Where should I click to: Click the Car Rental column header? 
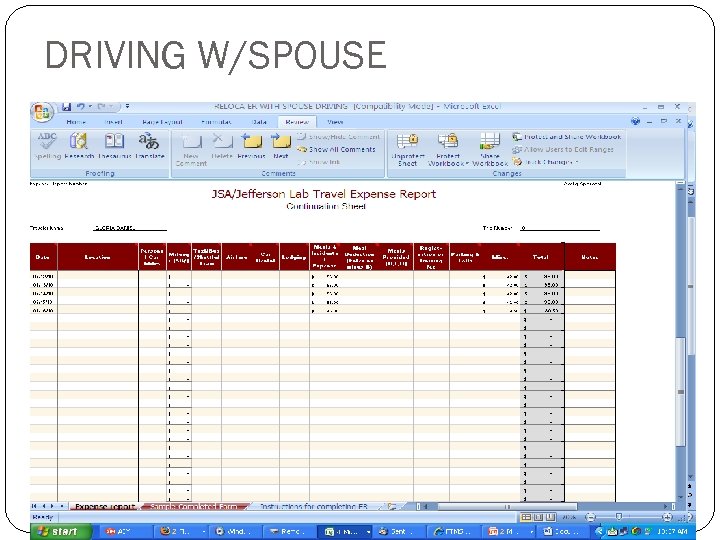265,257
